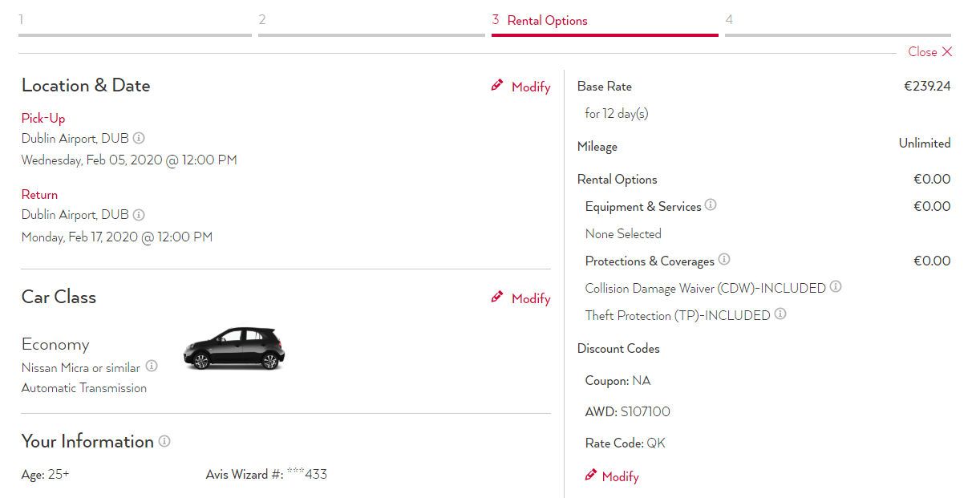
Task: Show info for Your Information heading
Action: (x=164, y=441)
